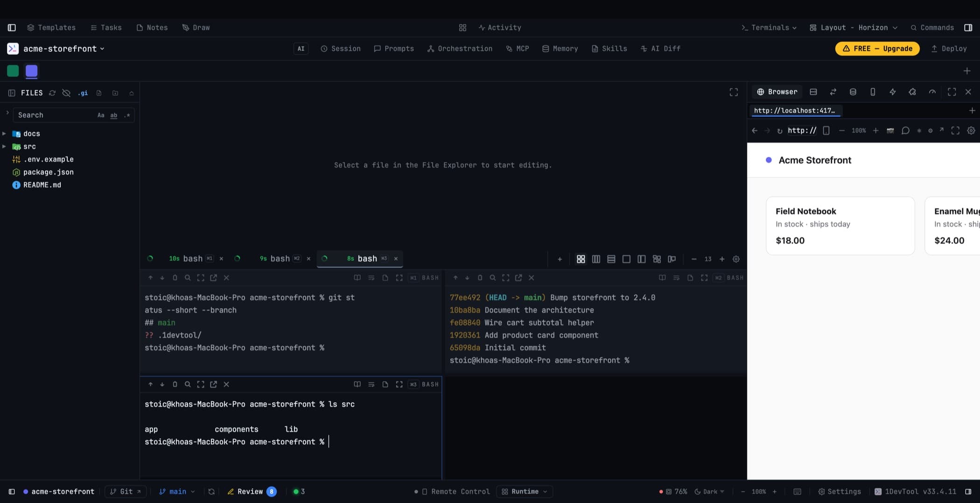Toggle the right panel from top bar
Screen dimensions: 980x503
(x=968, y=28)
